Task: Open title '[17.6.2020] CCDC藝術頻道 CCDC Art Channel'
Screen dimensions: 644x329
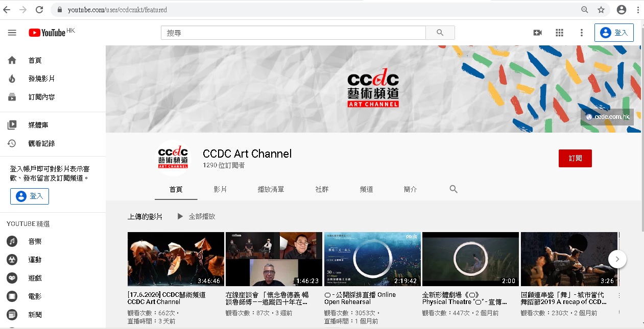Action: pyautogui.click(x=166, y=298)
